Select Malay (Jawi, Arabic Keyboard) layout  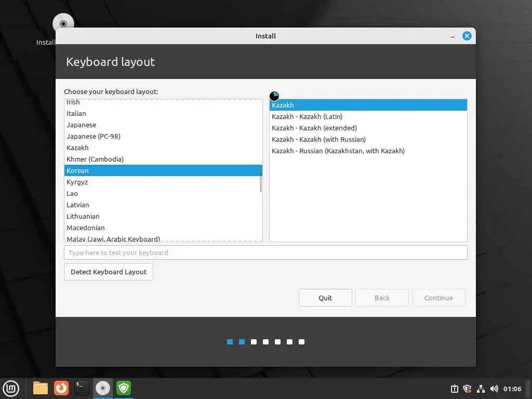(163, 238)
